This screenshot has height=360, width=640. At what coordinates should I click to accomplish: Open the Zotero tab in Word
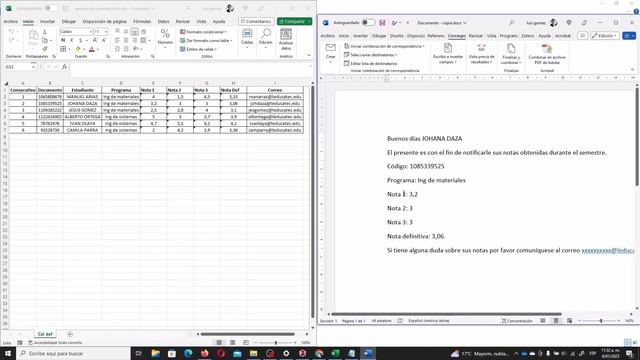pyautogui.click(x=527, y=36)
